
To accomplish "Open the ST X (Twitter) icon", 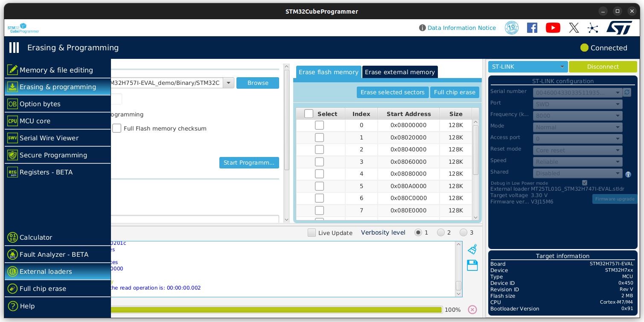I will point(574,28).
